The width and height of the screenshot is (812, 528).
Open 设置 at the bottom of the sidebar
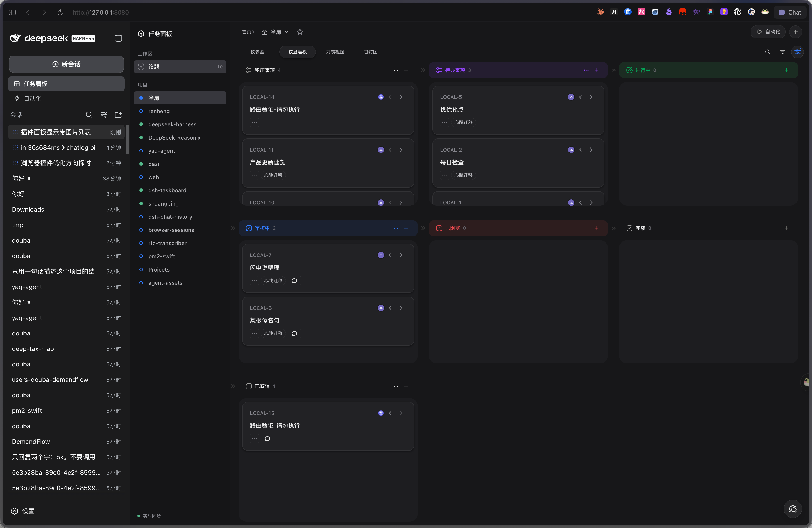(23, 511)
